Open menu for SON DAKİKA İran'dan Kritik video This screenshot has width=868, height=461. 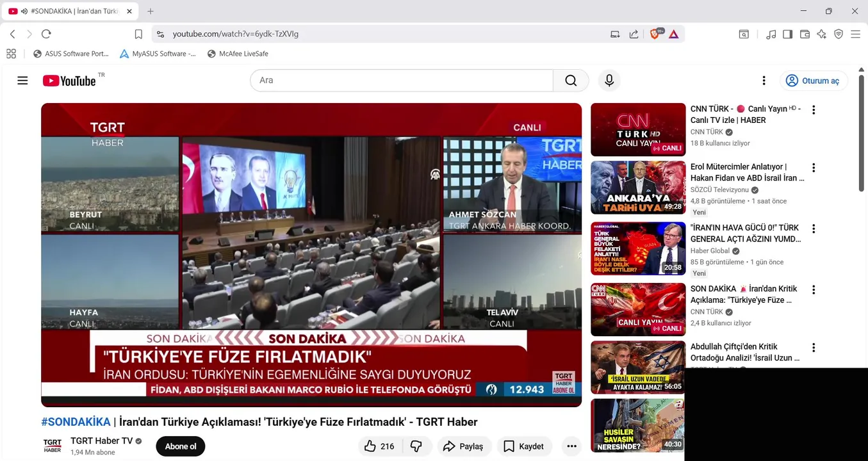click(814, 289)
